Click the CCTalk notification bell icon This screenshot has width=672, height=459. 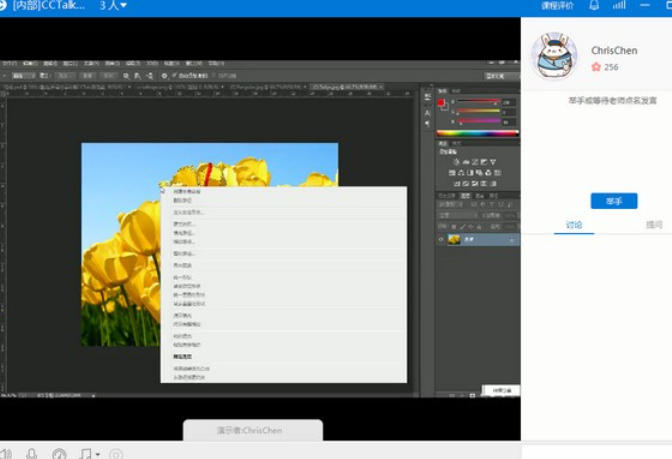(594, 5)
